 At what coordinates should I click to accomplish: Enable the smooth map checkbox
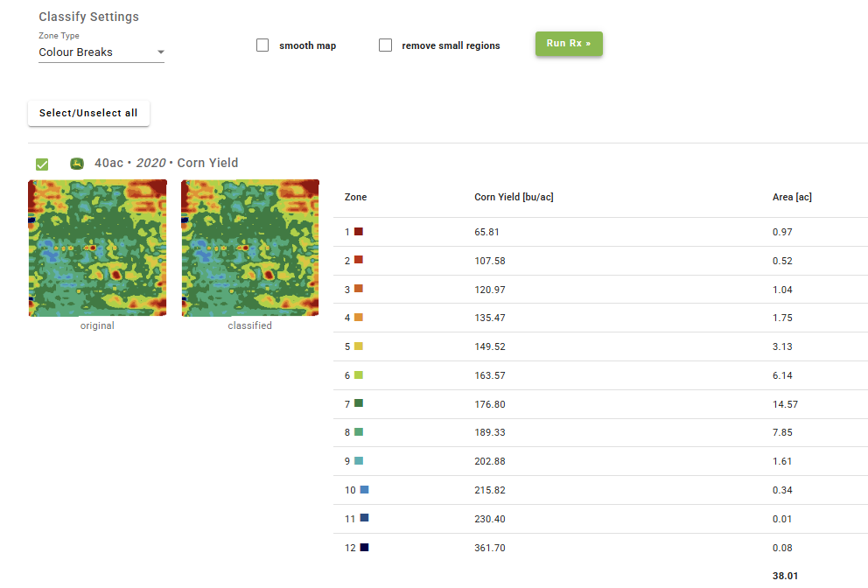coord(262,45)
